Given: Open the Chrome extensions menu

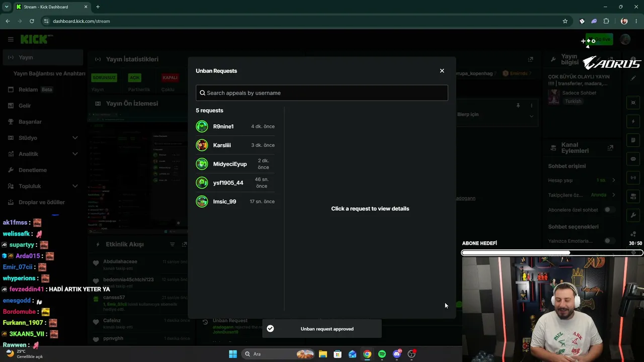Looking at the screenshot, I should [606, 21].
